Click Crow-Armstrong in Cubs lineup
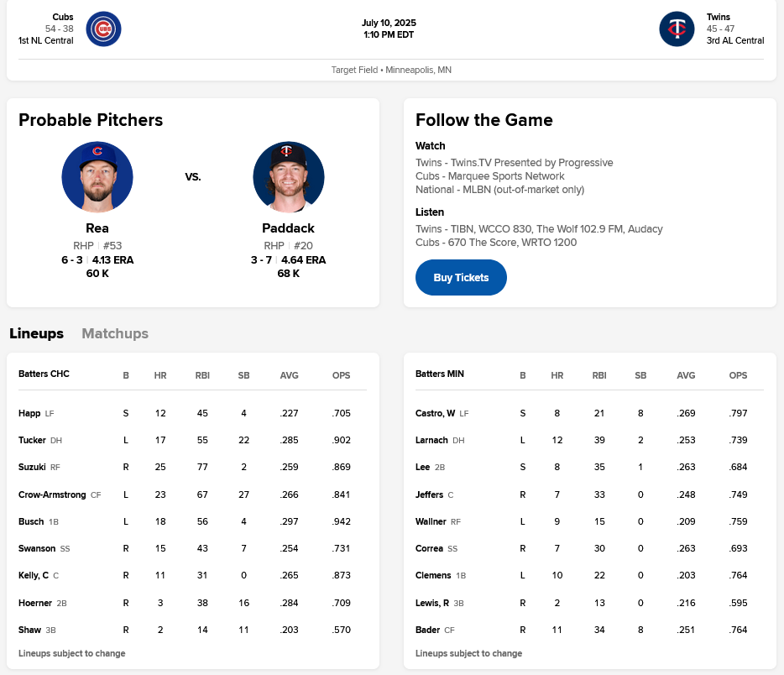The width and height of the screenshot is (784, 675). [52, 494]
